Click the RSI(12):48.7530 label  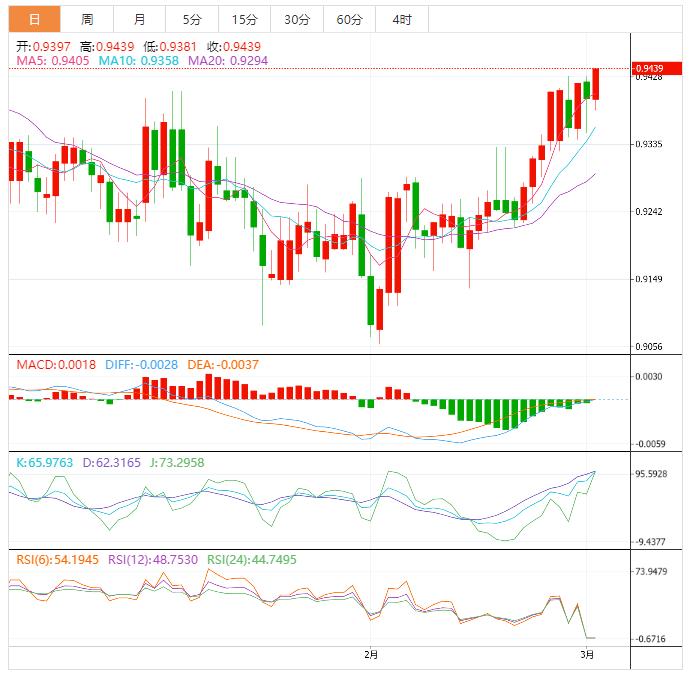point(153,560)
